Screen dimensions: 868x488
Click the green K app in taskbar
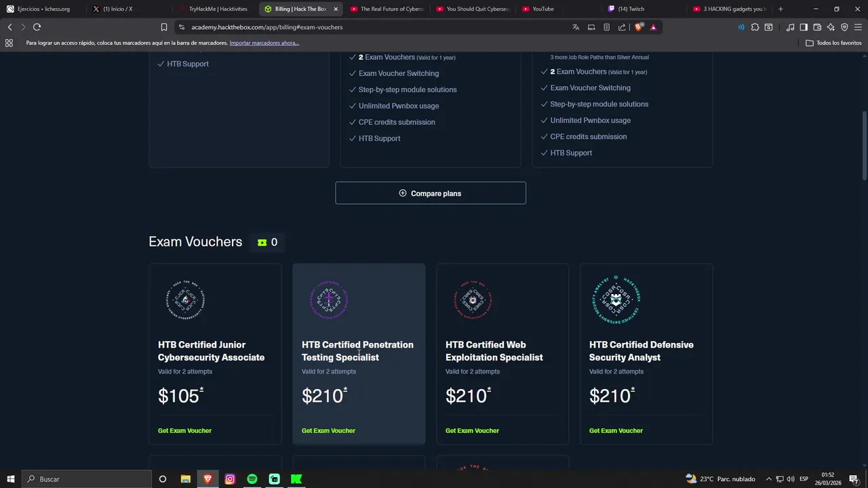(296, 479)
